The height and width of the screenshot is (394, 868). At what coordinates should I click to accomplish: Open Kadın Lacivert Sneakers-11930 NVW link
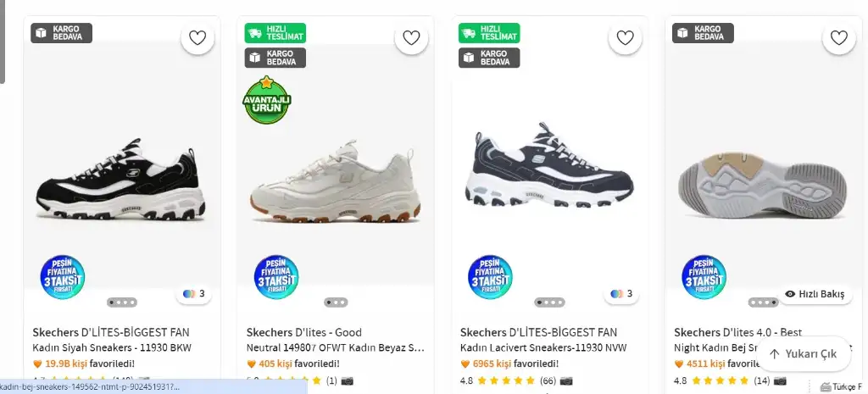(539, 348)
